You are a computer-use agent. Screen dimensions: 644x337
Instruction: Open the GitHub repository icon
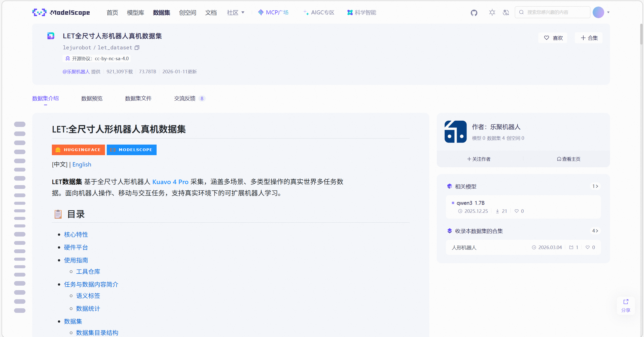[474, 12]
